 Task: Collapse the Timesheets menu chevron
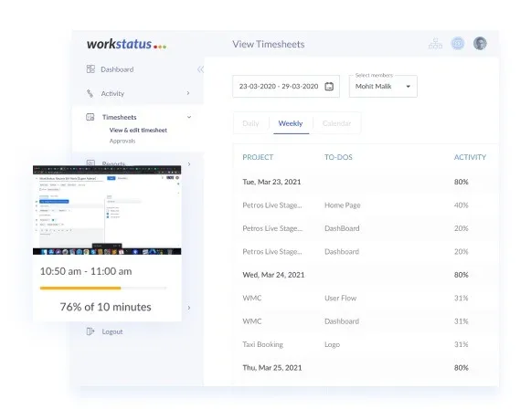click(x=189, y=117)
